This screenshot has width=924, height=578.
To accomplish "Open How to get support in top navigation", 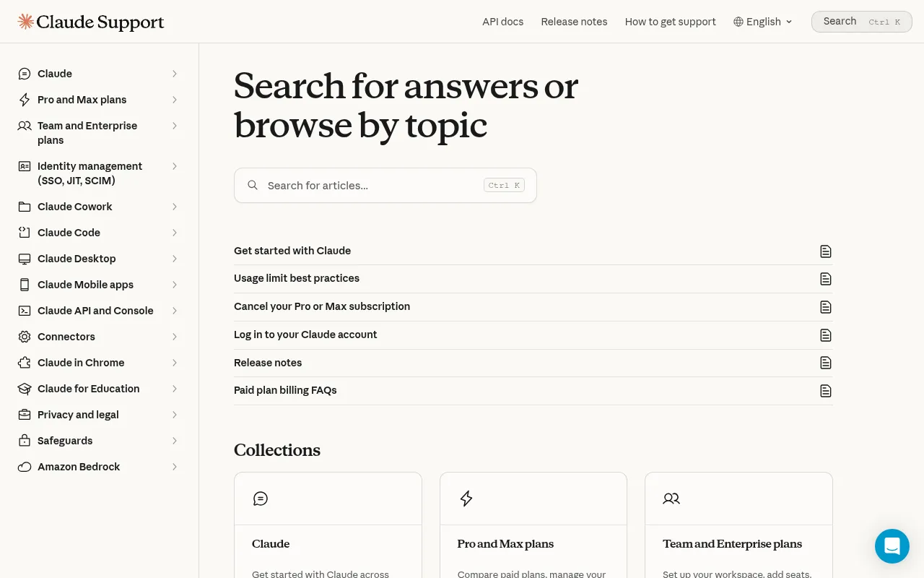I will (x=671, y=22).
